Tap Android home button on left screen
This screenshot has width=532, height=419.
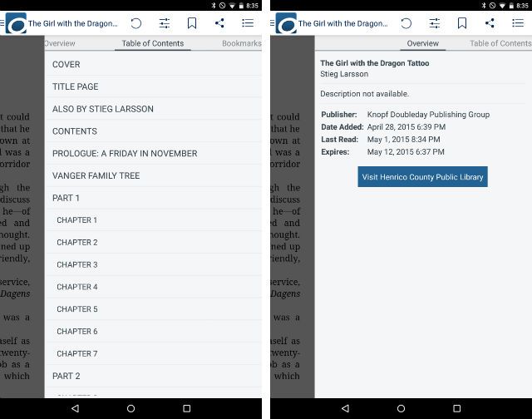[131, 408]
